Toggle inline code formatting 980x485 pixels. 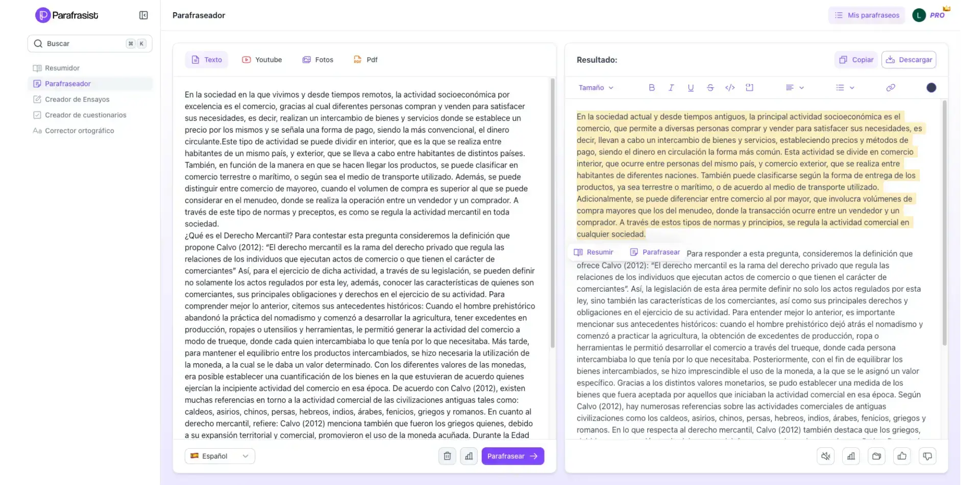point(730,88)
